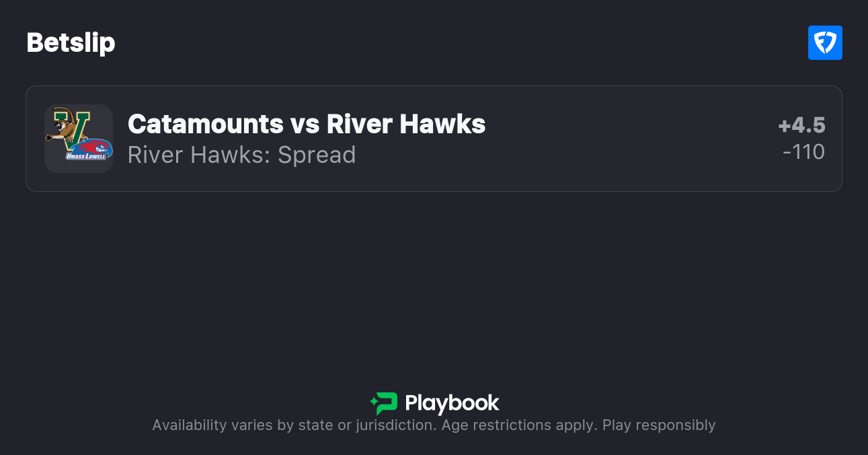Image resolution: width=868 pixels, height=455 pixels.
Task: Open the Catamounts vs River Hawks matchup
Action: (x=307, y=125)
